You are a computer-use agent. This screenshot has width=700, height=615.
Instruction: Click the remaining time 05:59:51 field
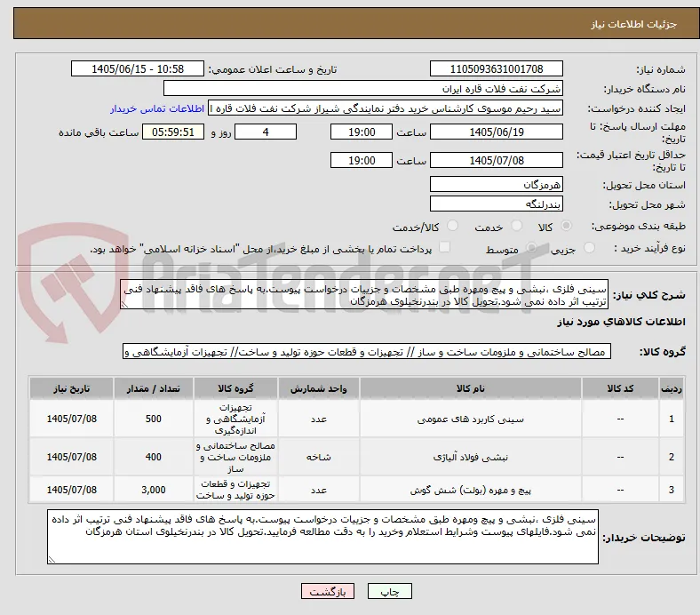tap(173, 132)
